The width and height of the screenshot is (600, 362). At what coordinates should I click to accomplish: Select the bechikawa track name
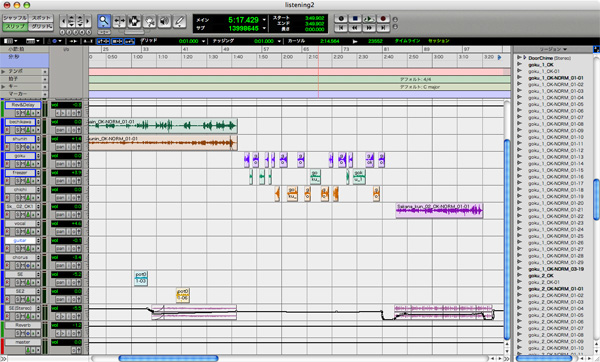click(x=20, y=122)
